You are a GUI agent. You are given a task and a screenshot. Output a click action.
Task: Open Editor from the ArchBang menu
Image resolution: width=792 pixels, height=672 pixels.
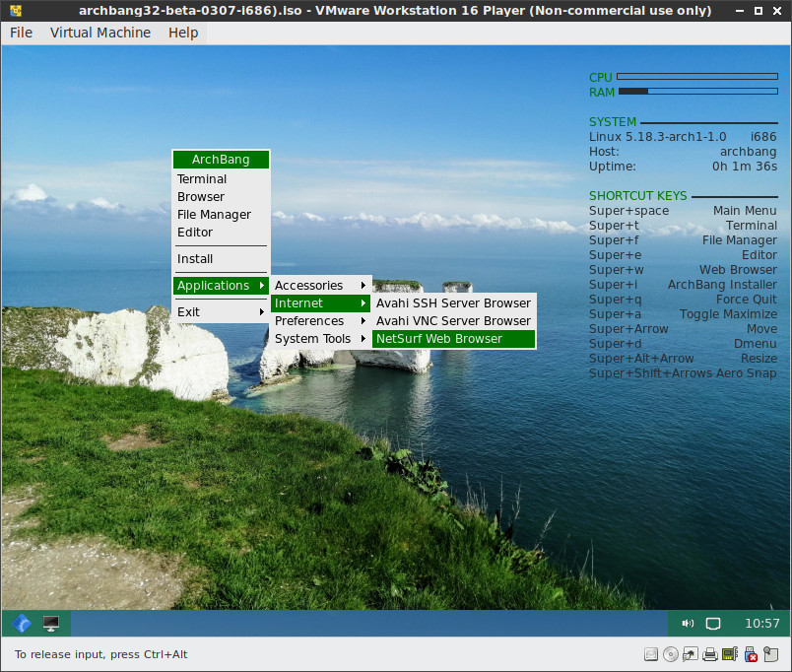[x=221, y=232]
